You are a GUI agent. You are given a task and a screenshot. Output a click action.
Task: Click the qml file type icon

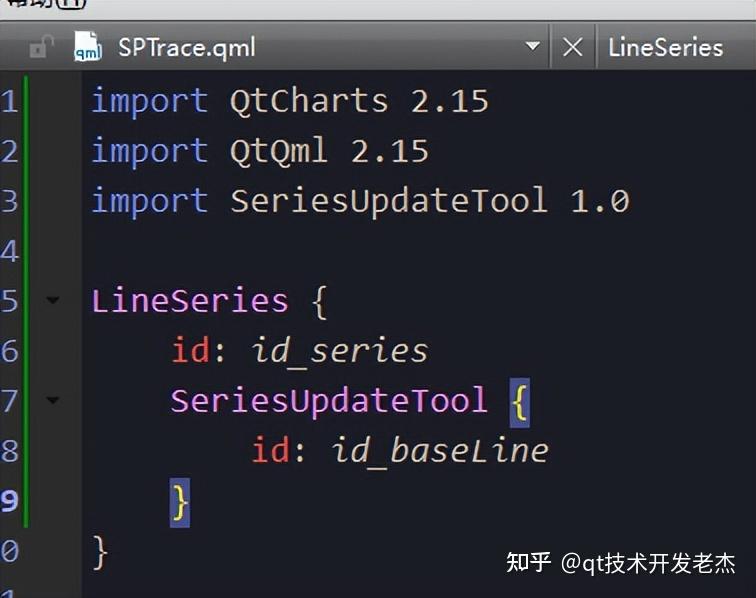pos(88,47)
